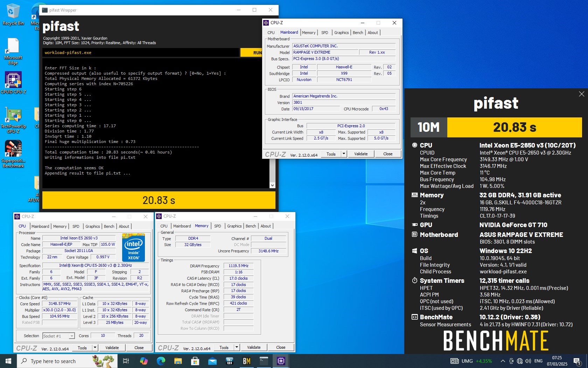The height and width of the screenshot is (368, 588).
Task: Click the Close button in the Mainboard CPU-Z window
Action: (388, 154)
